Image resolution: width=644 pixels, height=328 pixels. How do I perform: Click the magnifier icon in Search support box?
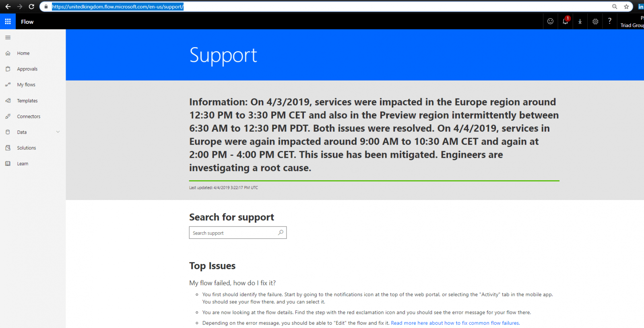[x=281, y=233]
